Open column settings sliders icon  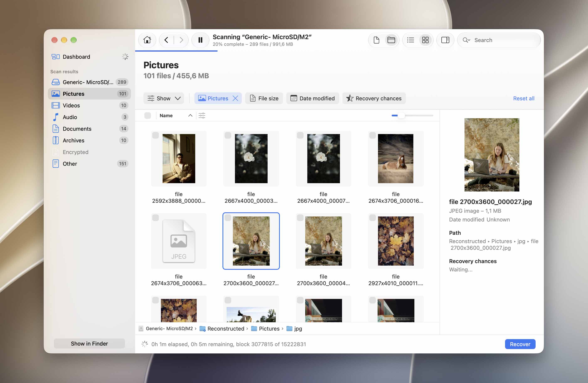click(x=202, y=116)
